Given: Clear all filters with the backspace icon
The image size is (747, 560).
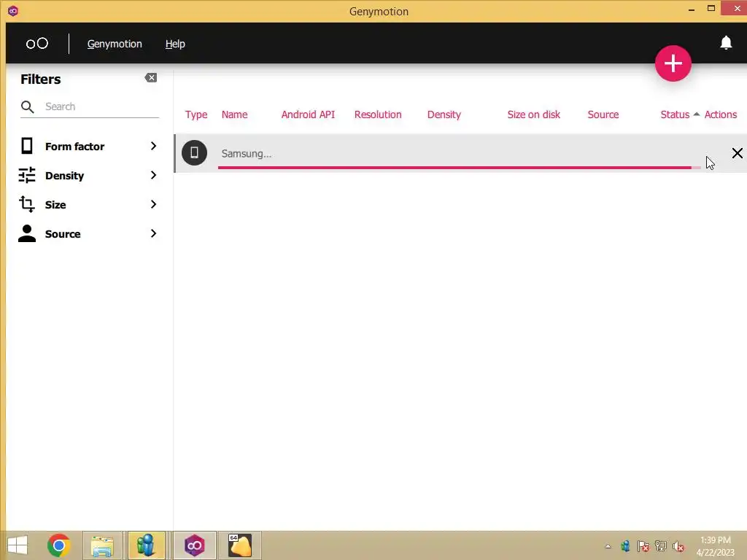Looking at the screenshot, I should (x=150, y=77).
